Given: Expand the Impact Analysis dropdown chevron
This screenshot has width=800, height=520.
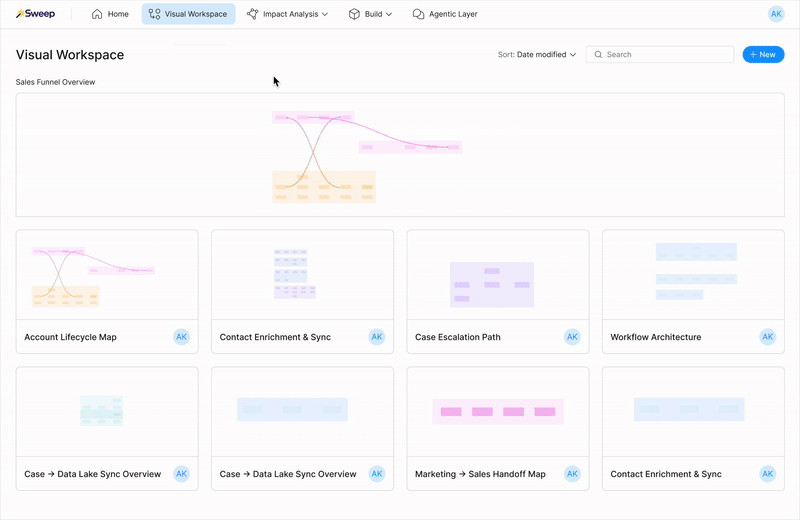Looking at the screenshot, I should (325, 15).
